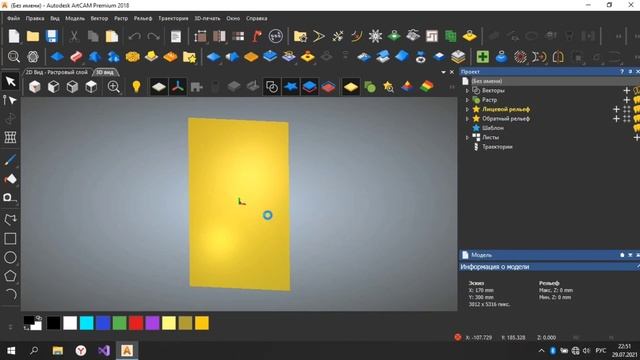Select the arrow selection tool

coord(10,81)
